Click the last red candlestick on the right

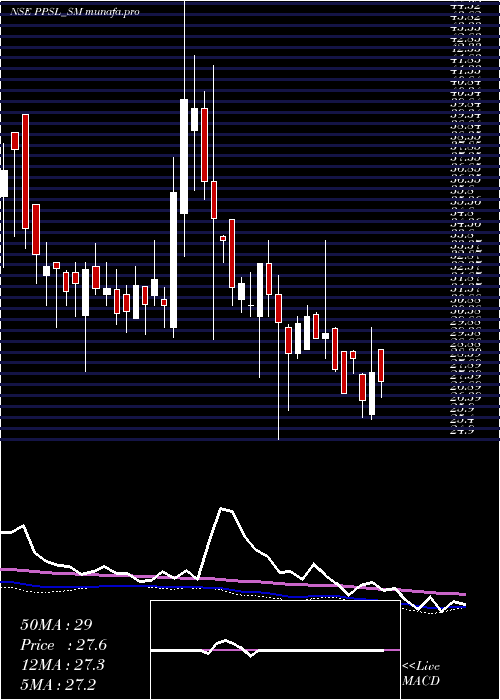tap(381, 366)
